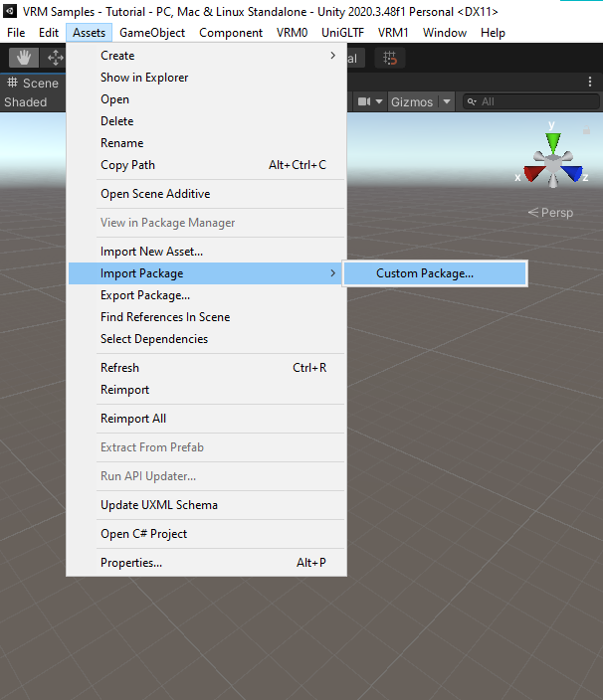The height and width of the screenshot is (700, 603).
Task: Choose Rename from Assets menu
Action: 206,143
